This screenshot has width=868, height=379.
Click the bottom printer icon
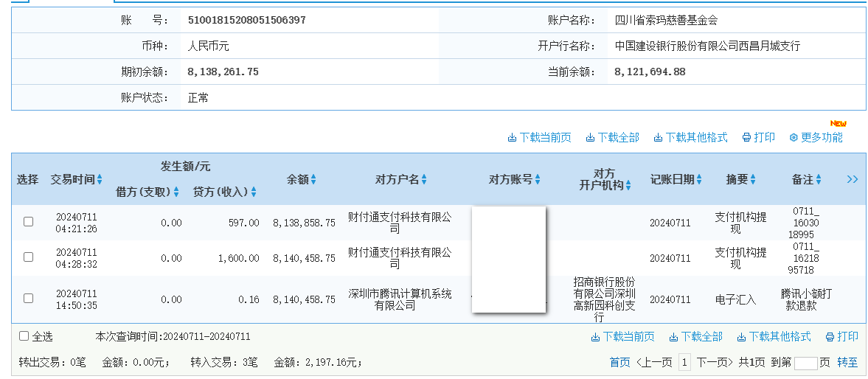(x=830, y=336)
